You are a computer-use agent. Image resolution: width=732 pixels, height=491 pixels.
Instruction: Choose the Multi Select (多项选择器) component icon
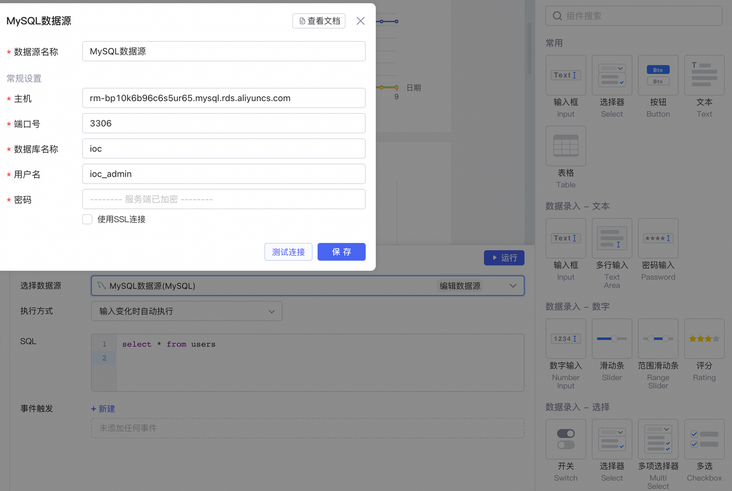(658, 439)
